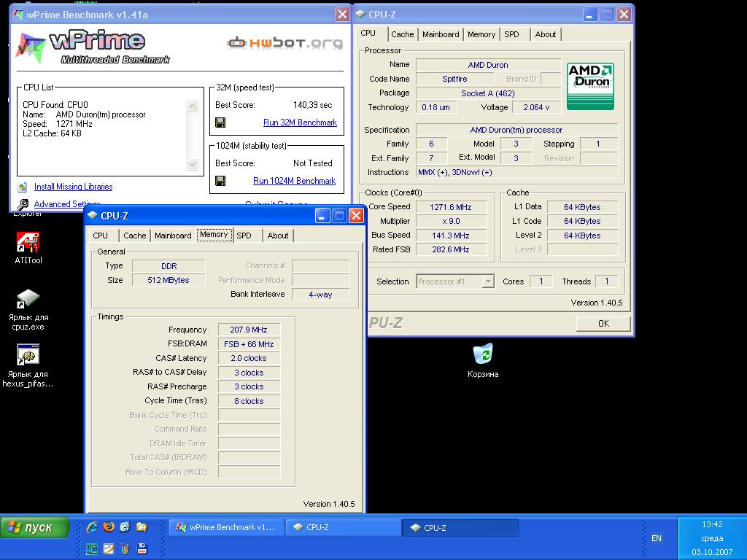Viewport: 747px width, 560px height.
Task: Switch to second CPU-Z taskbar button
Action: [460, 528]
